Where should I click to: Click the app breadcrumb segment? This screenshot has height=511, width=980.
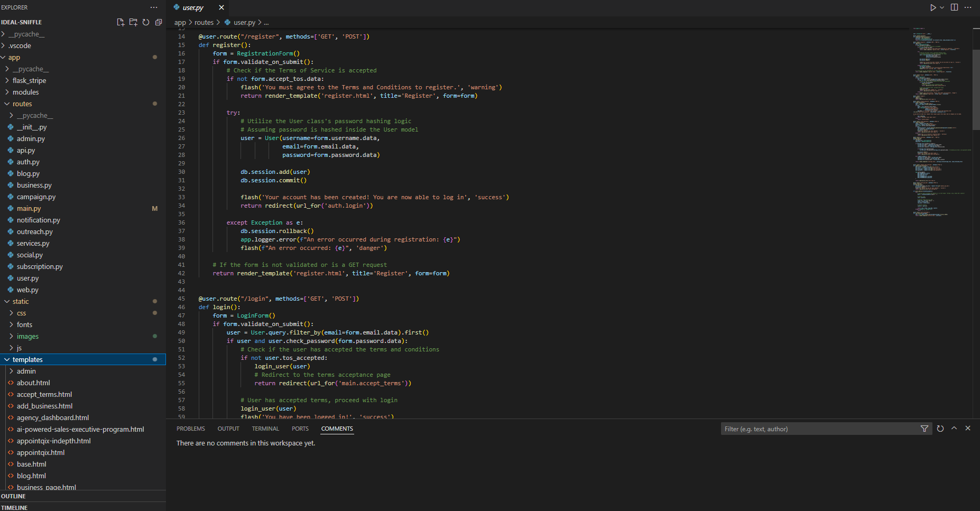point(180,22)
